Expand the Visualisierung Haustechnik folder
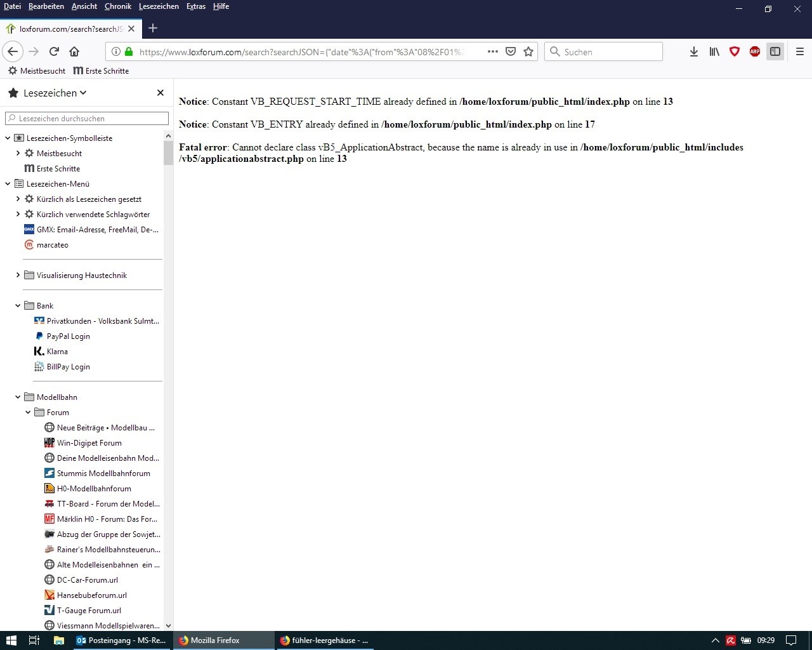Viewport: 812px width, 650px height. click(x=18, y=275)
